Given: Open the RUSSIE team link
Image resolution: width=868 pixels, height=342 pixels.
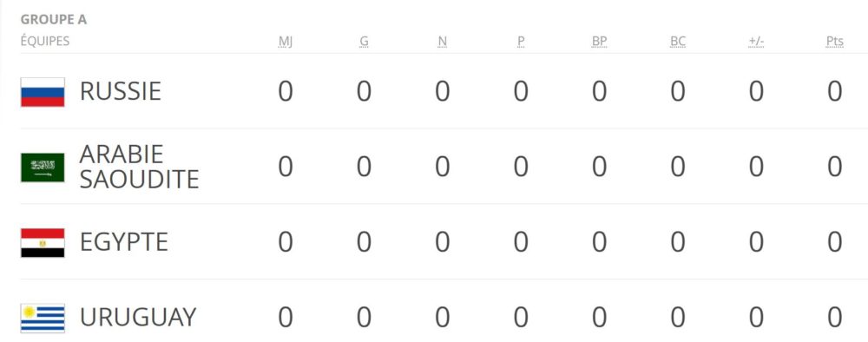Looking at the screenshot, I should point(120,91).
